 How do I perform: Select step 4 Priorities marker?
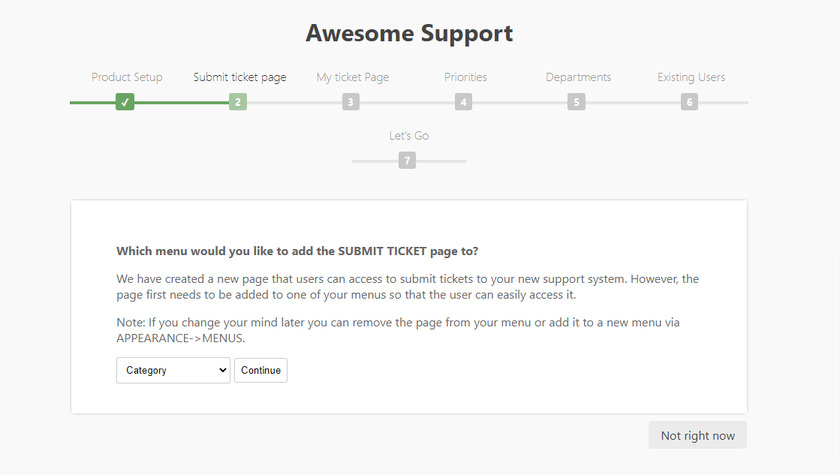pos(463,102)
